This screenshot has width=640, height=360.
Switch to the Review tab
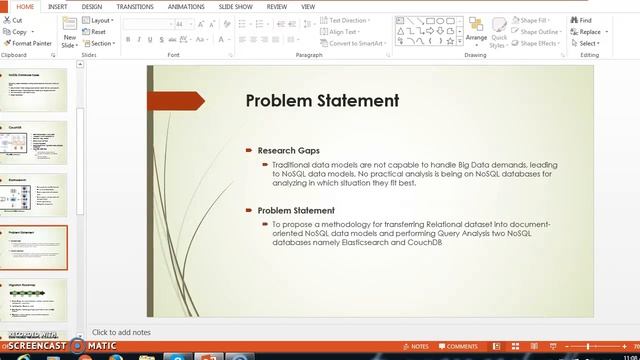[x=277, y=7]
